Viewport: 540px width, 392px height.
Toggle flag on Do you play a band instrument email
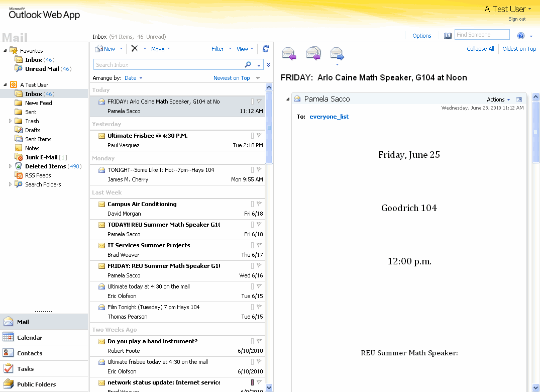tap(259, 341)
